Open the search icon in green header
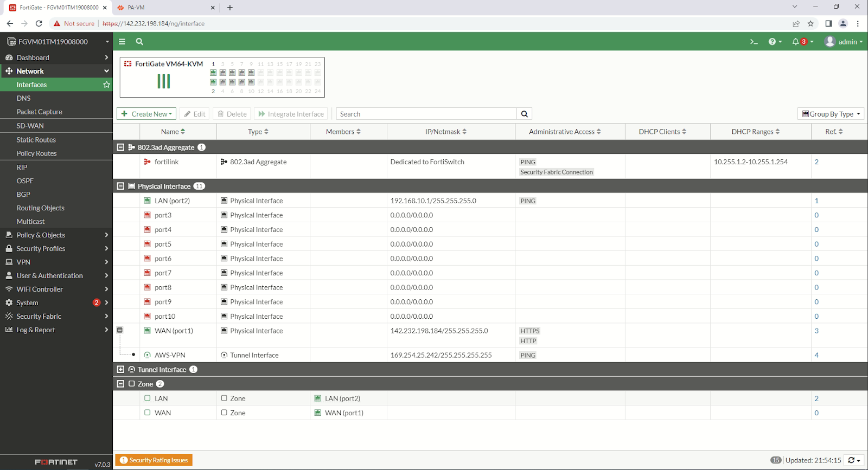 [139, 42]
